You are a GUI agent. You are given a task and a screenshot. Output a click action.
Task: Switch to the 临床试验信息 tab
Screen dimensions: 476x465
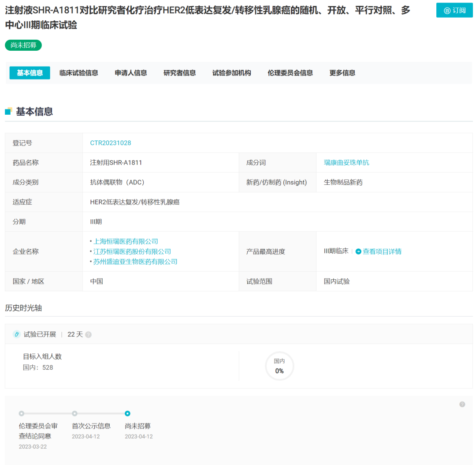tap(79, 73)
